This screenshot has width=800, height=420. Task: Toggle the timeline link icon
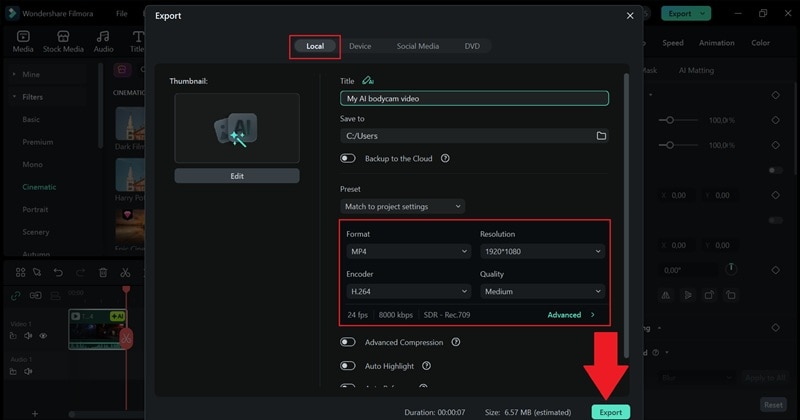coord(16,295)
